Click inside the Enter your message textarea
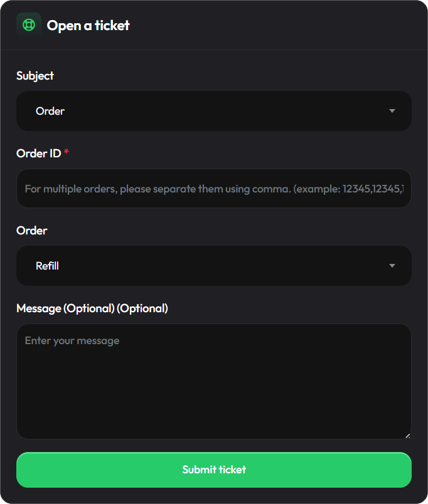 pyautogui.click(x=214, y=382)
